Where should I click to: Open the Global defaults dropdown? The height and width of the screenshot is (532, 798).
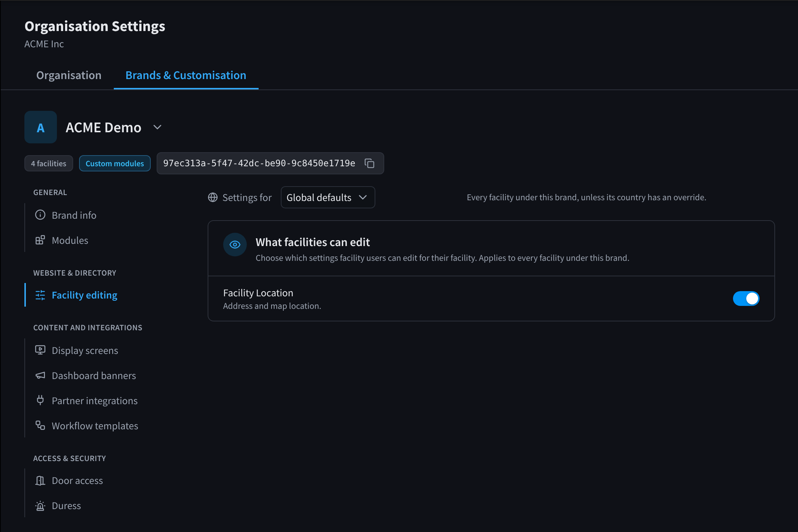[328, 197]
